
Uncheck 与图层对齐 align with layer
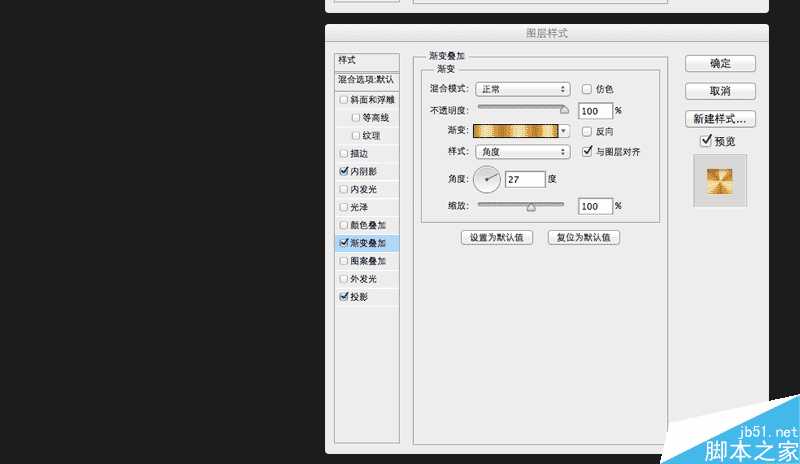tap(587, 152)
